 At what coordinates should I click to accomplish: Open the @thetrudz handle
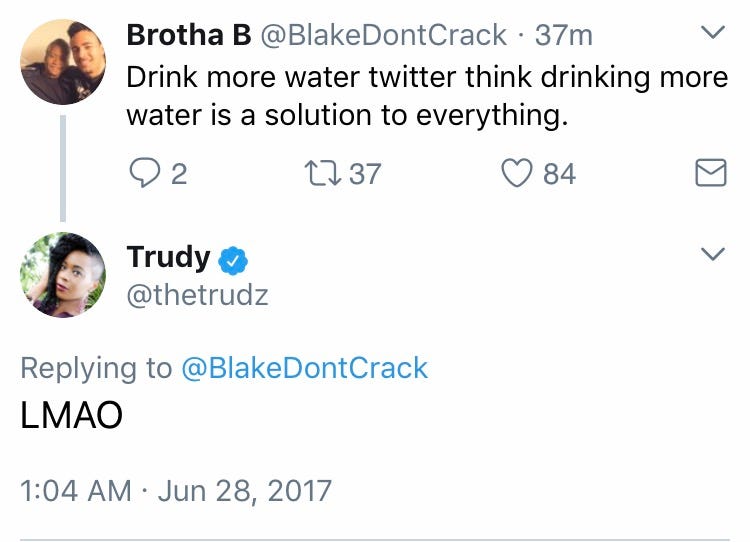197,295
